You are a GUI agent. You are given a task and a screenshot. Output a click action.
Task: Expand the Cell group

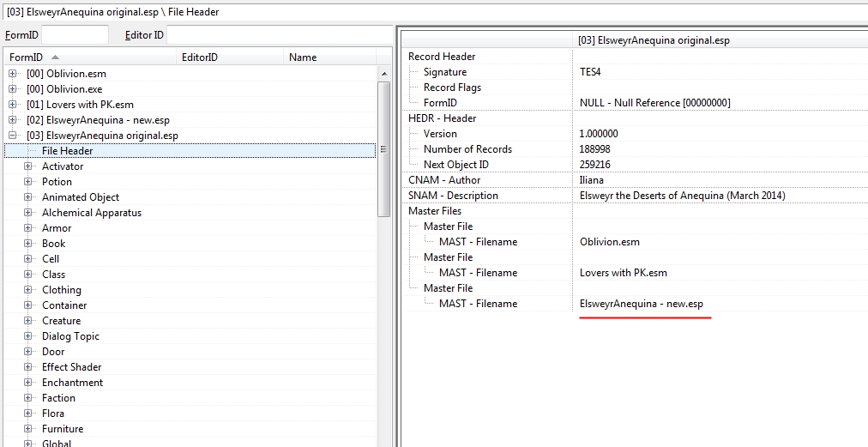point(28,258)
